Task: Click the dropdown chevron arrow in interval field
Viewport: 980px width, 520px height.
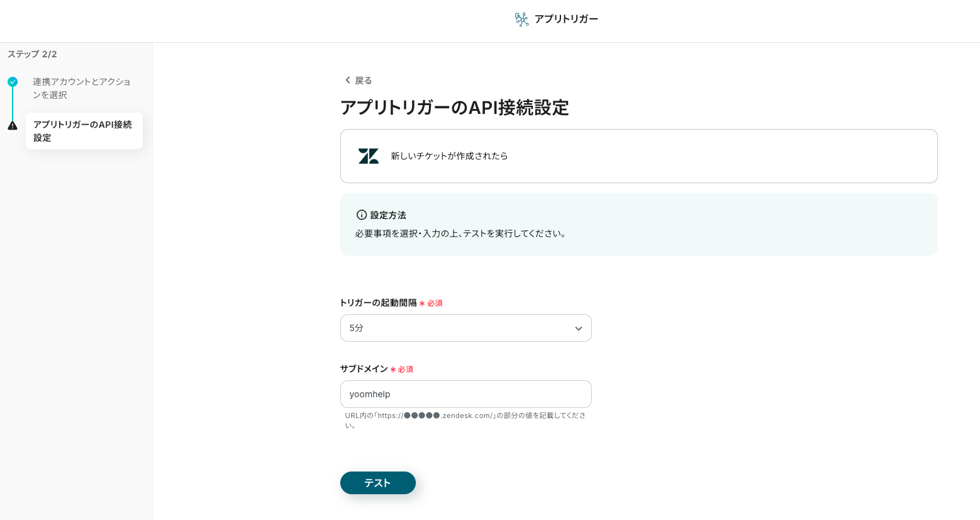Action: (x=579, y=329)
